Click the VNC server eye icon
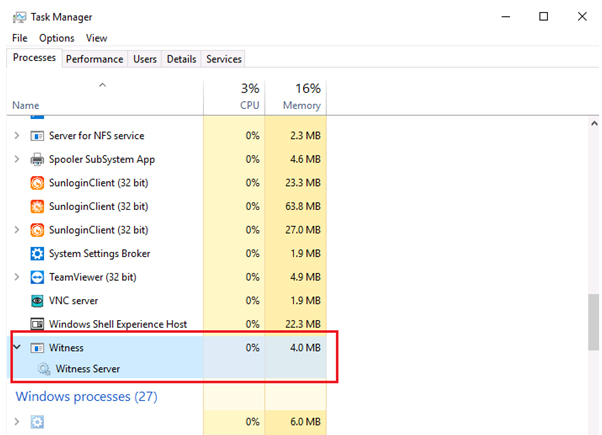This screenshot has height=435, width=602. pos(37,301)
